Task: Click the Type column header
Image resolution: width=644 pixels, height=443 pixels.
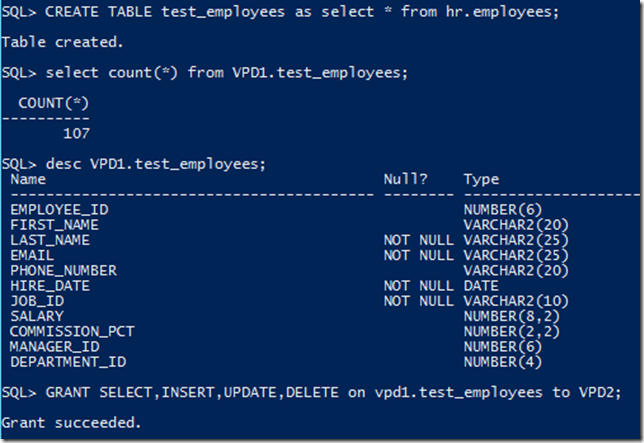Action: pos(481,179)
